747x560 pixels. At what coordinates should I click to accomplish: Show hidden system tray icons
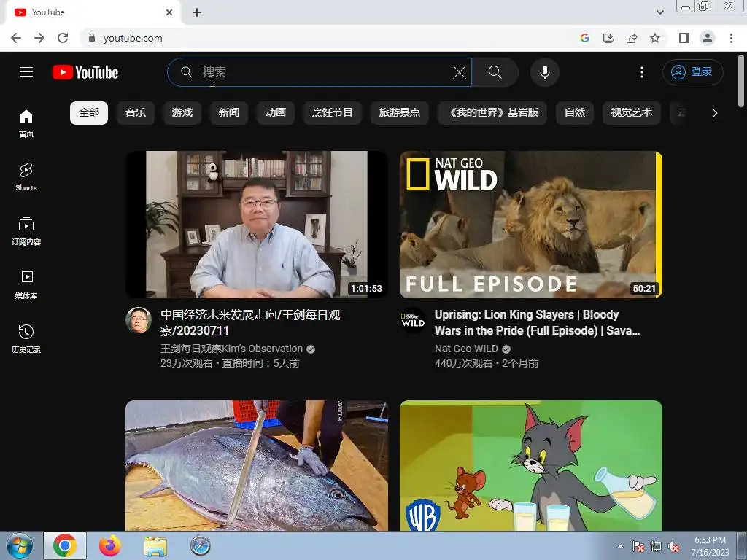(x=620, y=546)
